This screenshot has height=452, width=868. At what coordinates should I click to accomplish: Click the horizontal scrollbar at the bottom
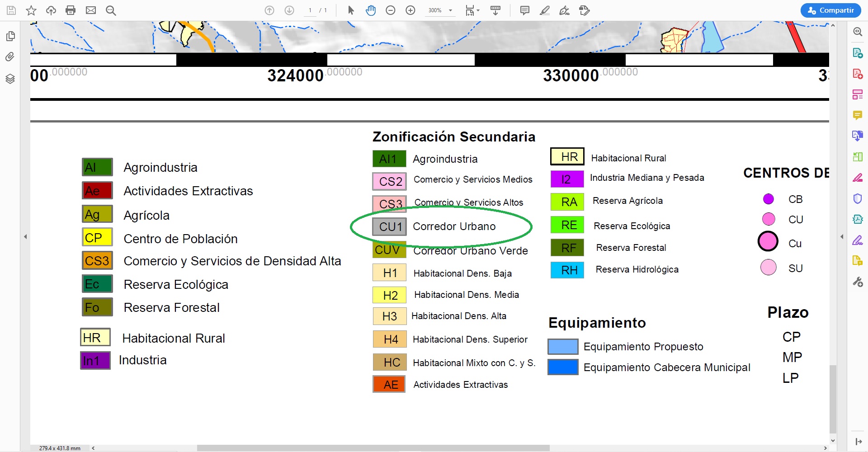tap(373, 448)
